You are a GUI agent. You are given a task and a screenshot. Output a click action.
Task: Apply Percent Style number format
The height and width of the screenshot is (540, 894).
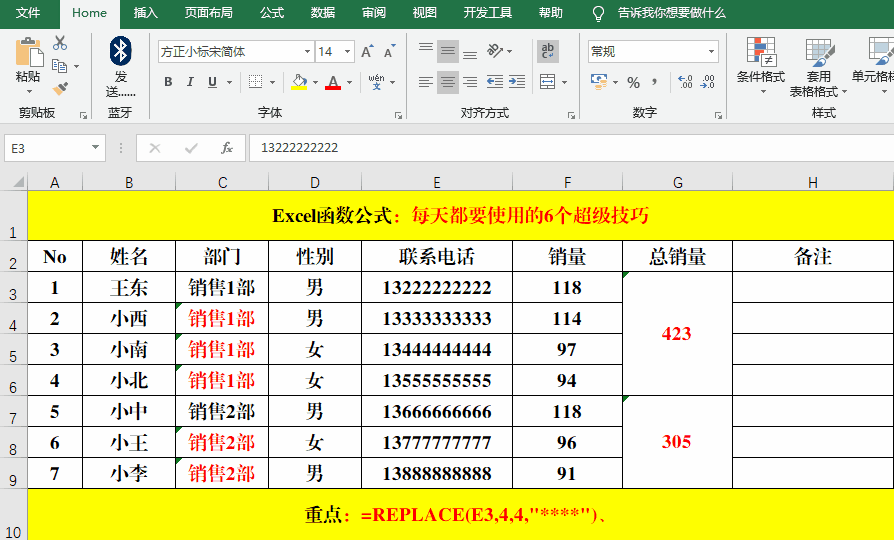click(633, 82)
